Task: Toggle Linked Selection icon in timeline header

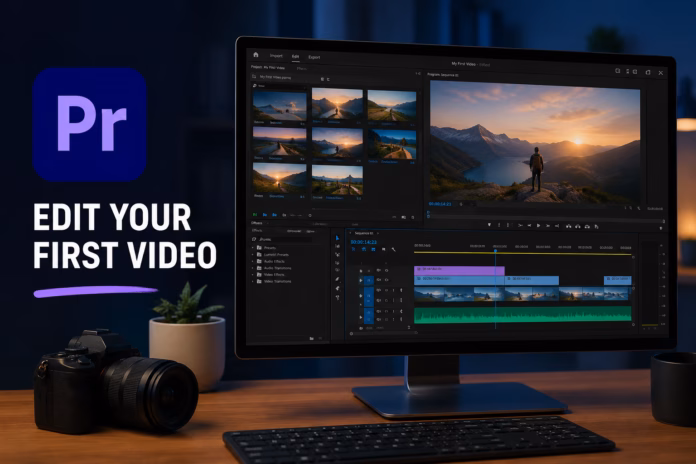Action: [373, 250]
